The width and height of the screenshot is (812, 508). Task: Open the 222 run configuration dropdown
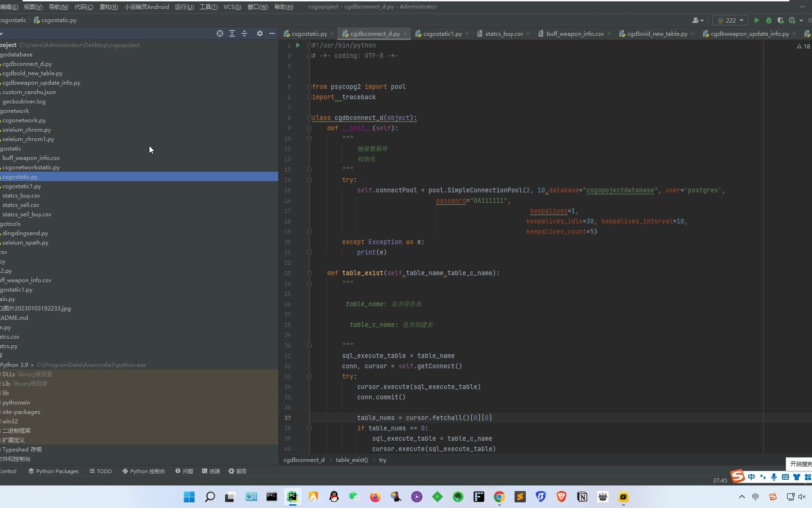tap(730, 20)
